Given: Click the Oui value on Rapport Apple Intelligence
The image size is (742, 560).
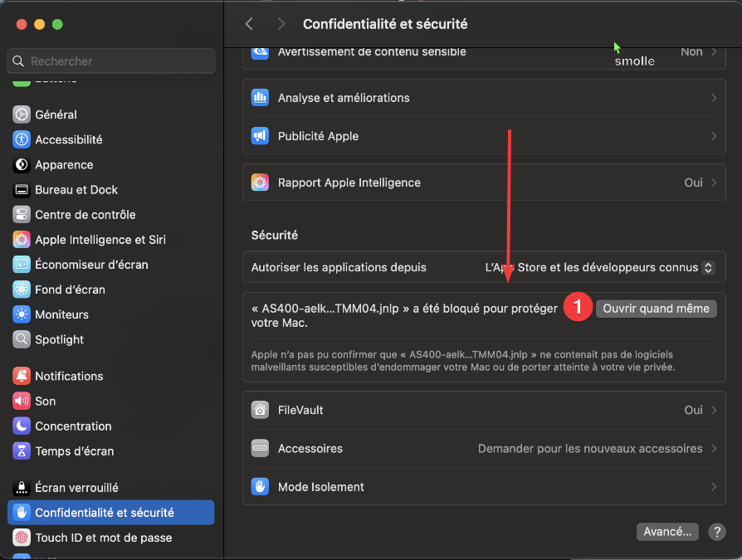Looking at the screenshot, I should (693, 183).
